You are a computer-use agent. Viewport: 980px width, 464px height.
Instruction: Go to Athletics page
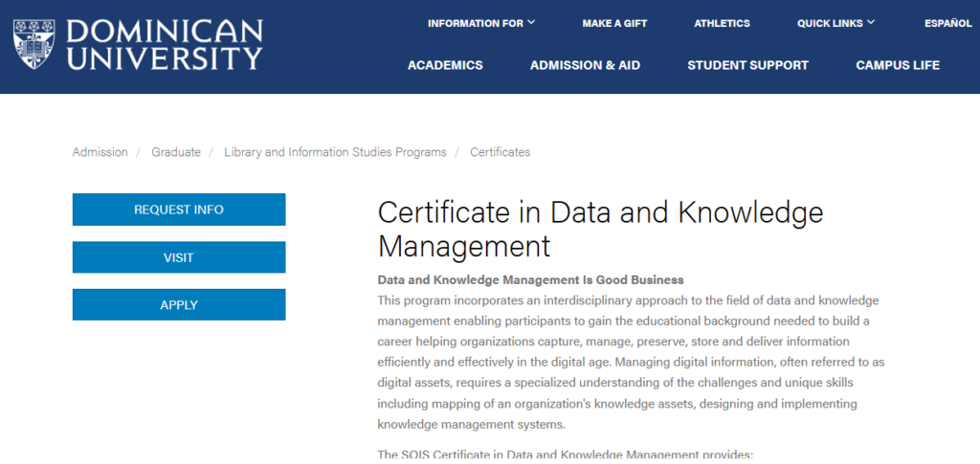click(722, 24)
